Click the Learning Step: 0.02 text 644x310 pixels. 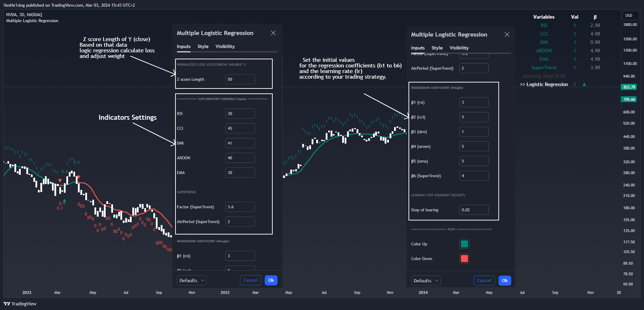(x=544, y=76)
